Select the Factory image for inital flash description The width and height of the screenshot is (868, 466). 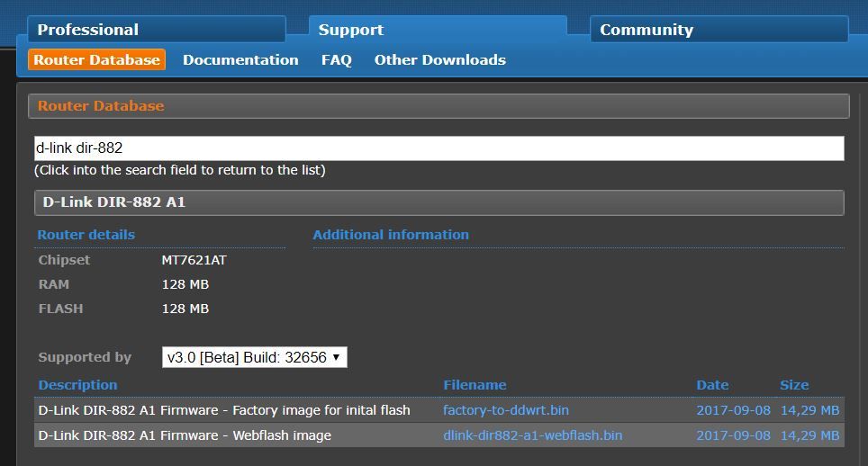[224, 410]
